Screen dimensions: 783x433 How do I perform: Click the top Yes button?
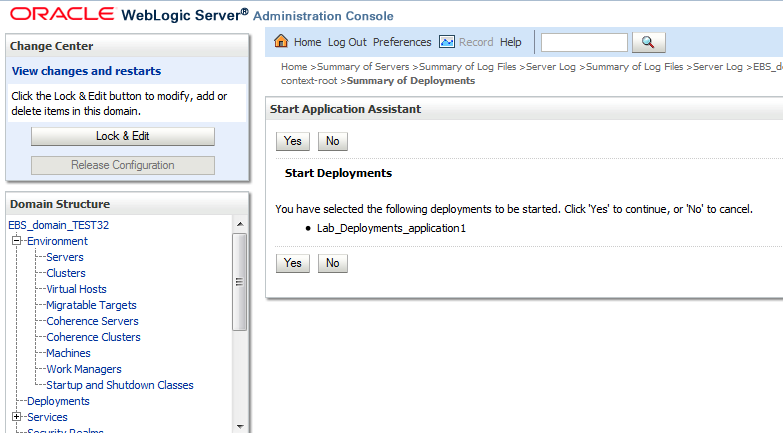tap(292, 141)
